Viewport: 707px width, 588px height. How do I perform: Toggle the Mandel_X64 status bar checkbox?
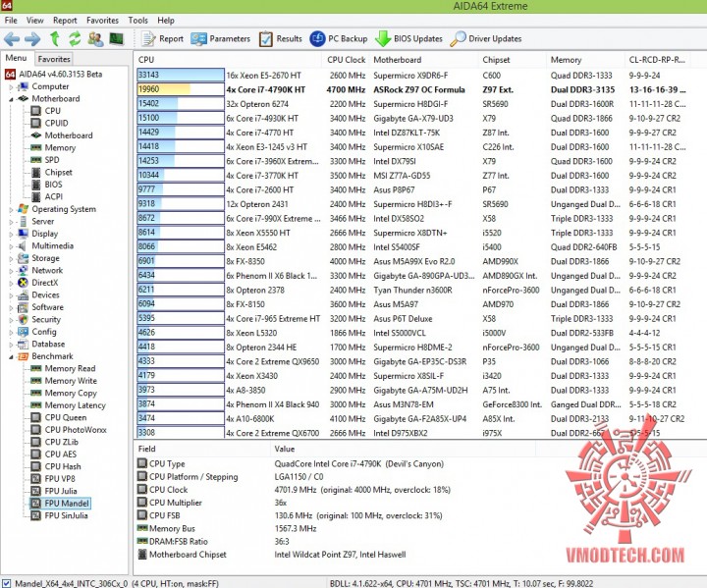click(x=6, y=583)
